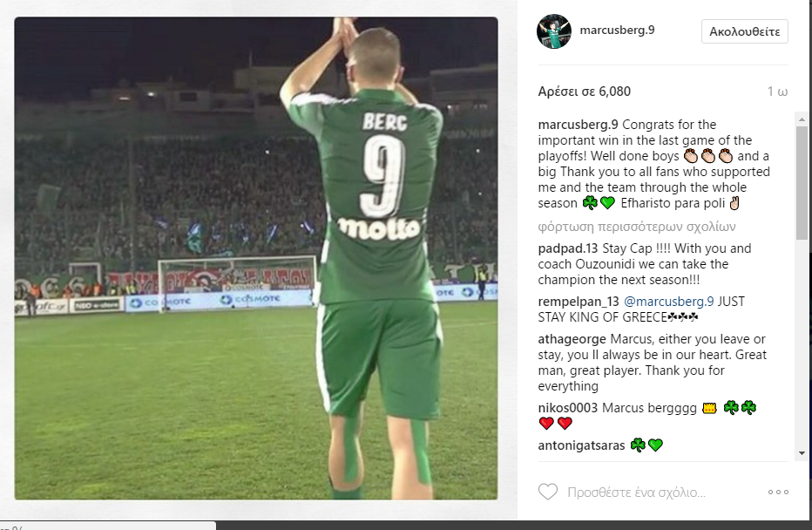Screen dimensions: 812x530
Task: Click marcusberg.9 username in the caption
Action: pyautogui.click(x=578, y=125)
